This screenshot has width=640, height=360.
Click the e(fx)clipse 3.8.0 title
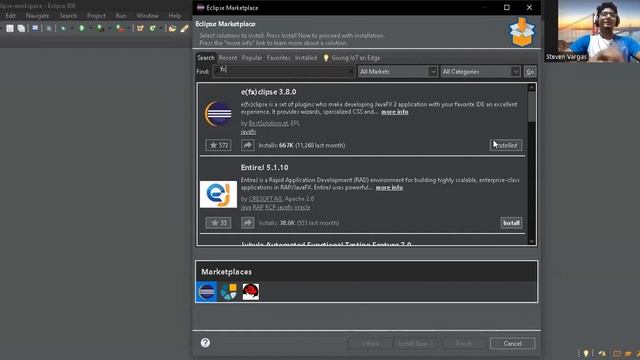pos(269,92)
